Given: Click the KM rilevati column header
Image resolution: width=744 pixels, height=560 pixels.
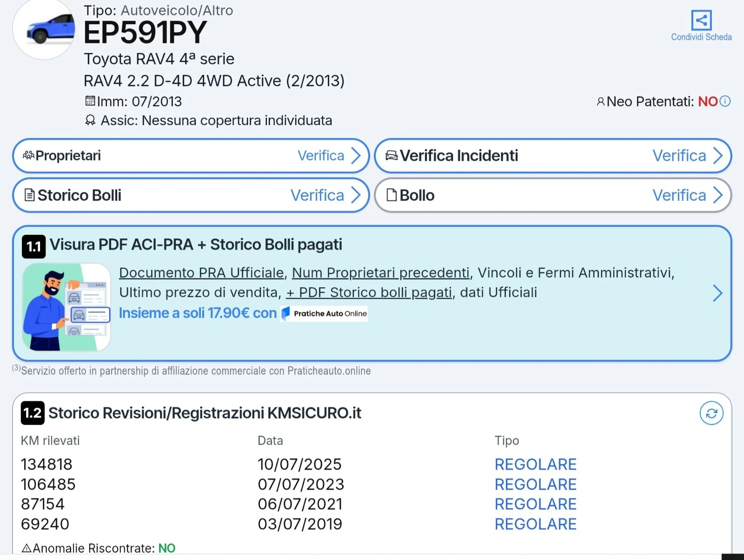Looking at the screenshot, I should (x=50, y=441).
